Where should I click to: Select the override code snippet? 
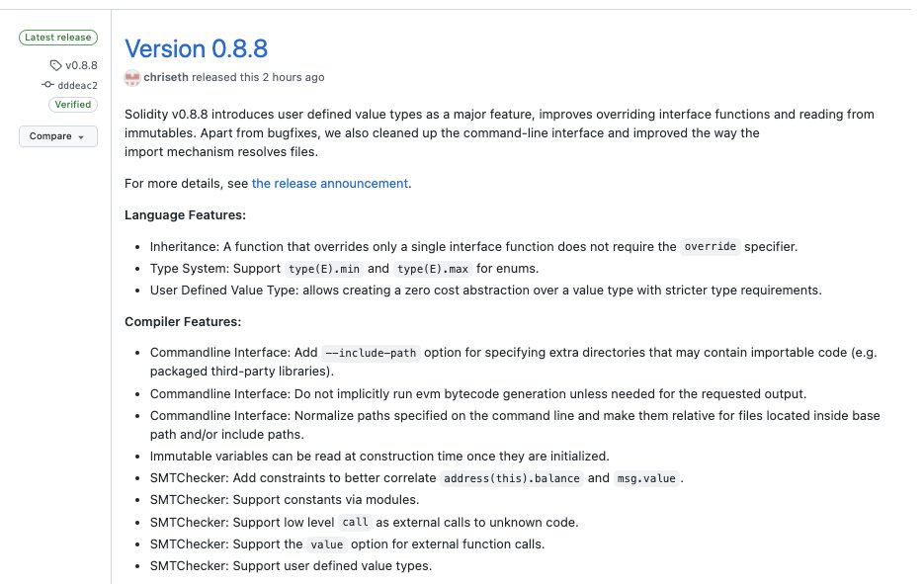click(x=710, y=246)
